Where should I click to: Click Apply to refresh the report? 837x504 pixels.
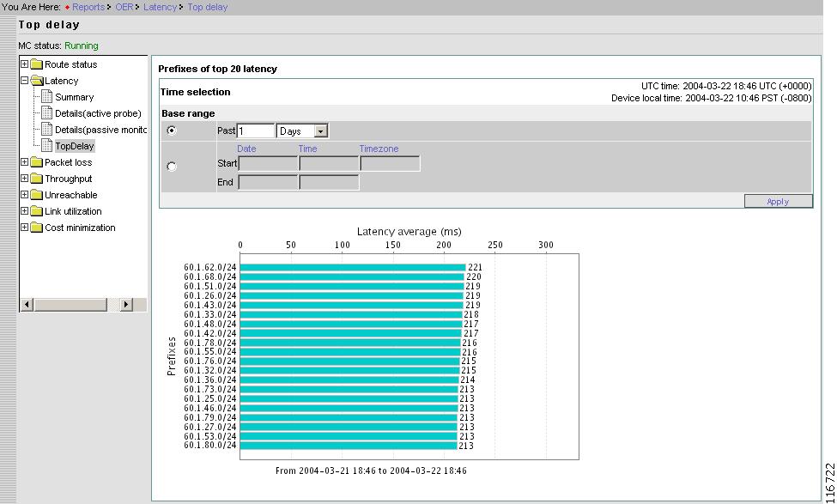coord(778,201)
